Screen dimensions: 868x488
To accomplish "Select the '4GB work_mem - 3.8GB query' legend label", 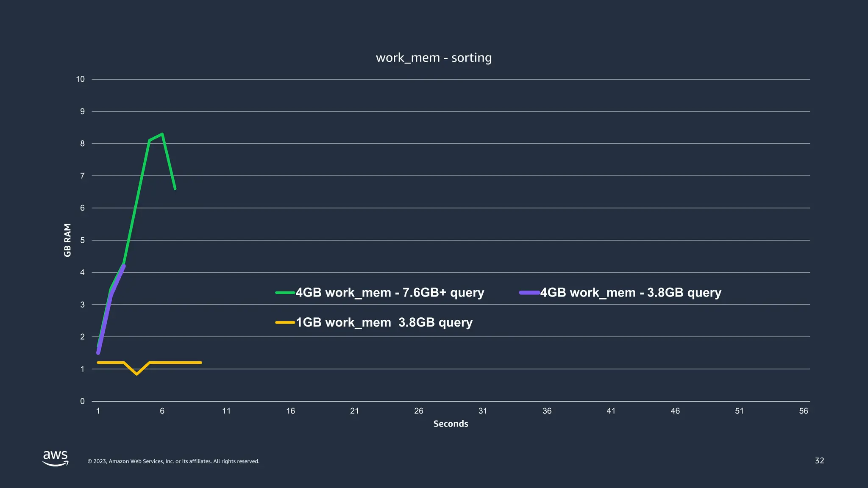I will click(x=631, y=293).
